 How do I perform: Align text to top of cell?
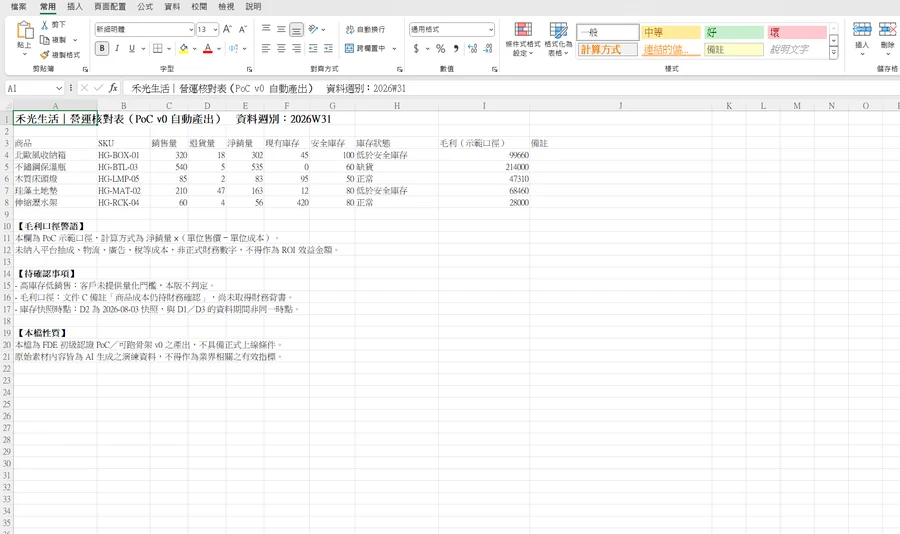[266, 29]
